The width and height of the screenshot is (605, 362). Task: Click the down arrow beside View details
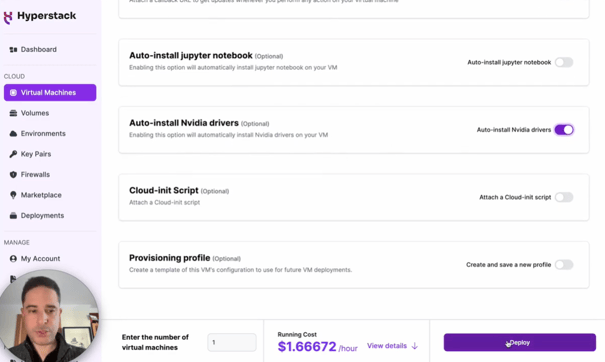415,346
